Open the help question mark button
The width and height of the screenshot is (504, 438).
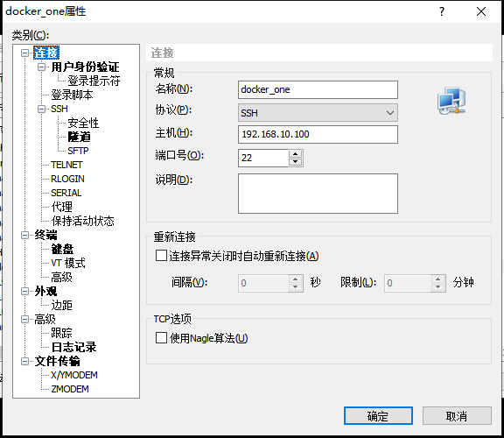click(442, 11)
